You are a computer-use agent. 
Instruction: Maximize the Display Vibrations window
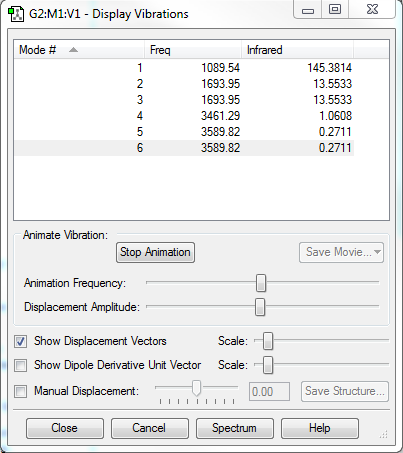pyautogui.click(x=335, y=10)
